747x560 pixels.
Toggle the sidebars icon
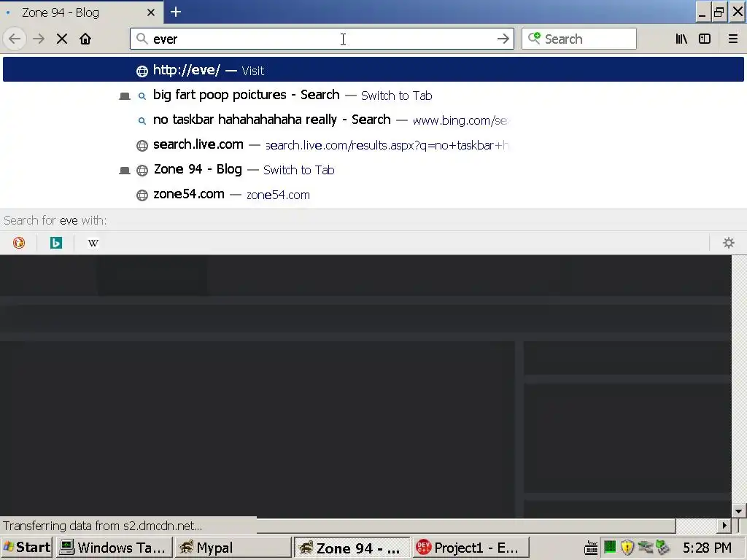(x=705, y=39)
